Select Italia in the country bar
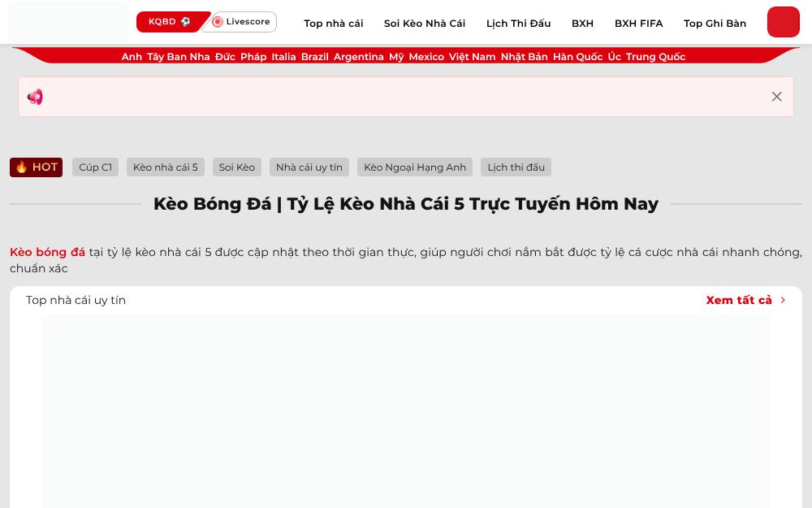Screen dimensions: 812x508 283,57
